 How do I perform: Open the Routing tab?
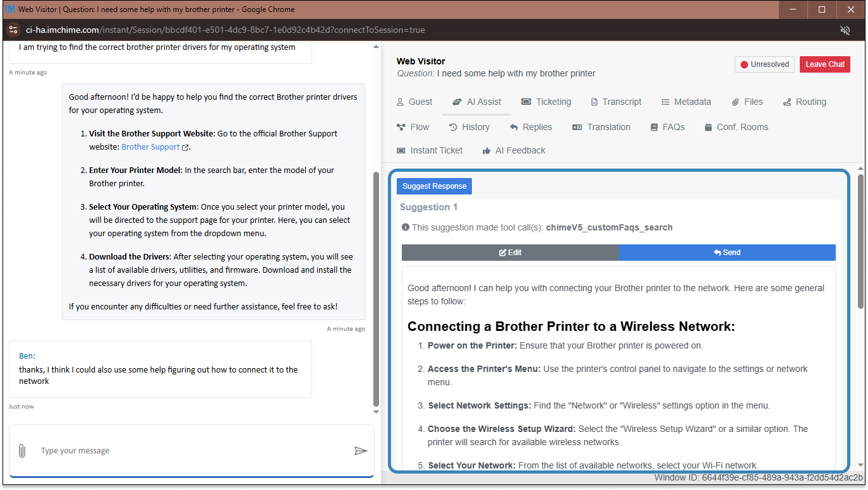point(804,102)
